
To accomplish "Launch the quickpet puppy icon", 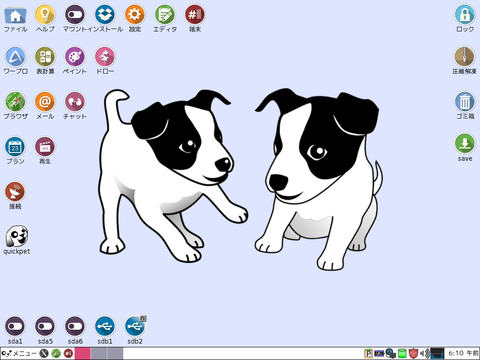I will pyautogui.click(x=17, y=236).
